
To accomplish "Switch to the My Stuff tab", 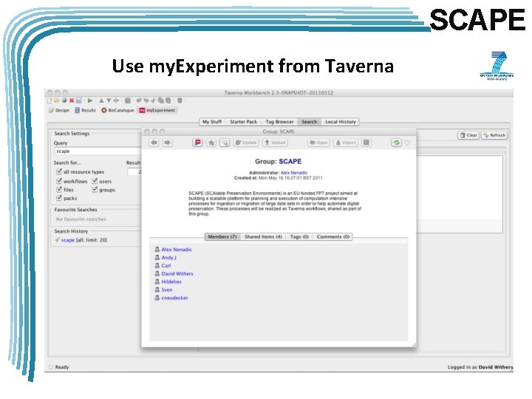I will point(212,121).
